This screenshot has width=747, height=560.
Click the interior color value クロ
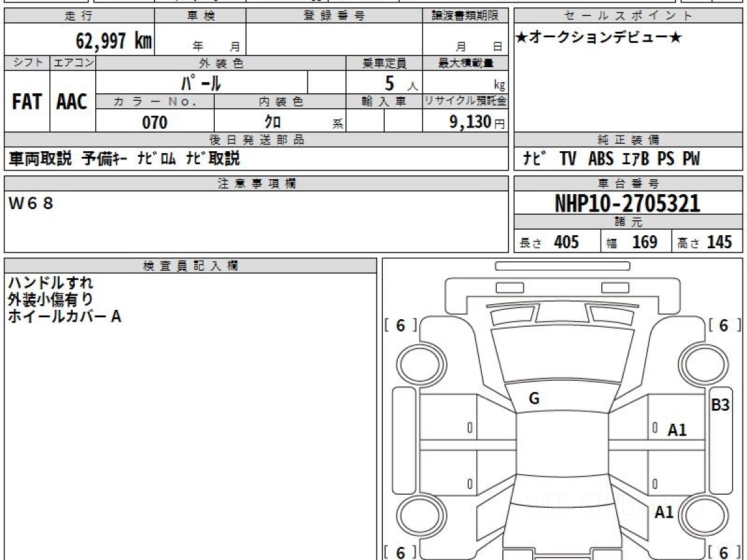(x=273, y=122)
